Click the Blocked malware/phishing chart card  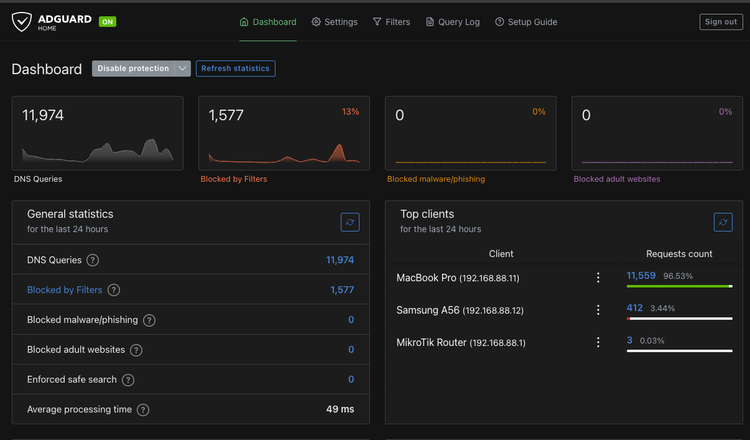click(x=471, y=133)
